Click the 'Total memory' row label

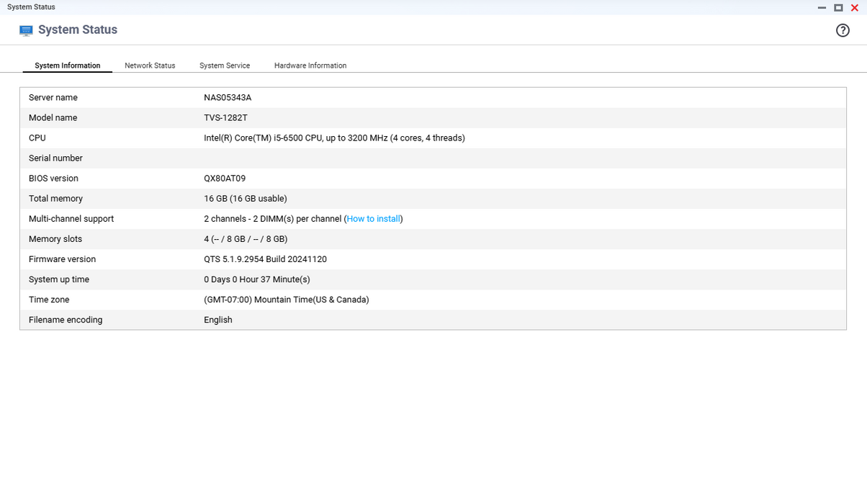[x=55, y=199]
